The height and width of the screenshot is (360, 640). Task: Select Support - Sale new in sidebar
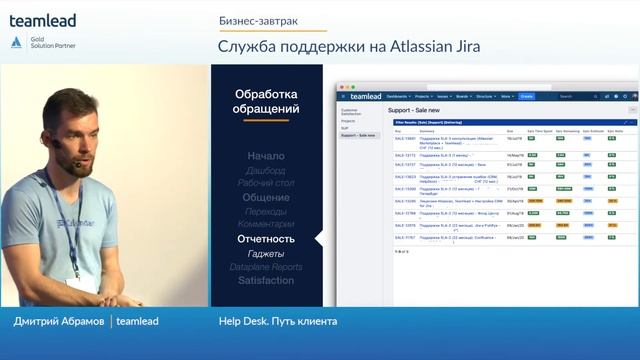coord(359,136)
